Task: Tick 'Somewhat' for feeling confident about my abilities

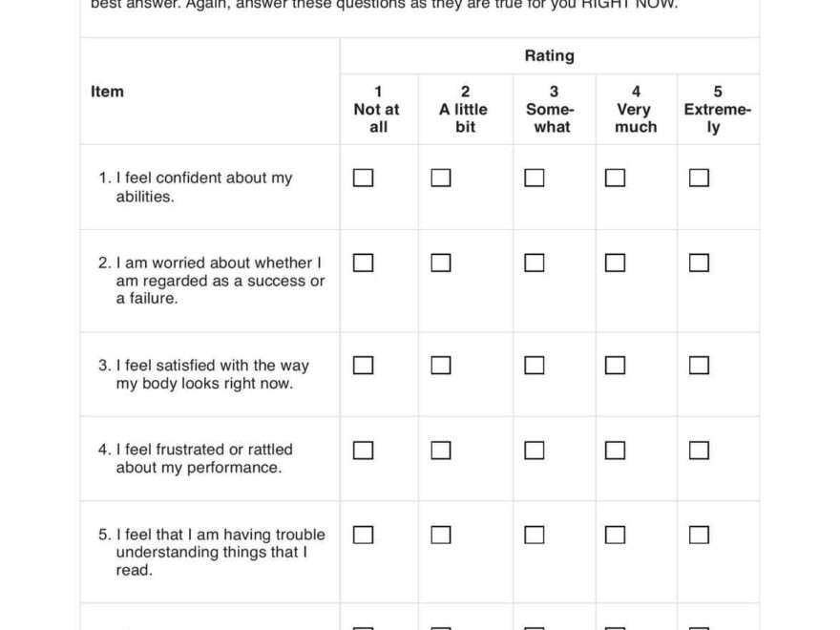Action: (x=535, y=178)
